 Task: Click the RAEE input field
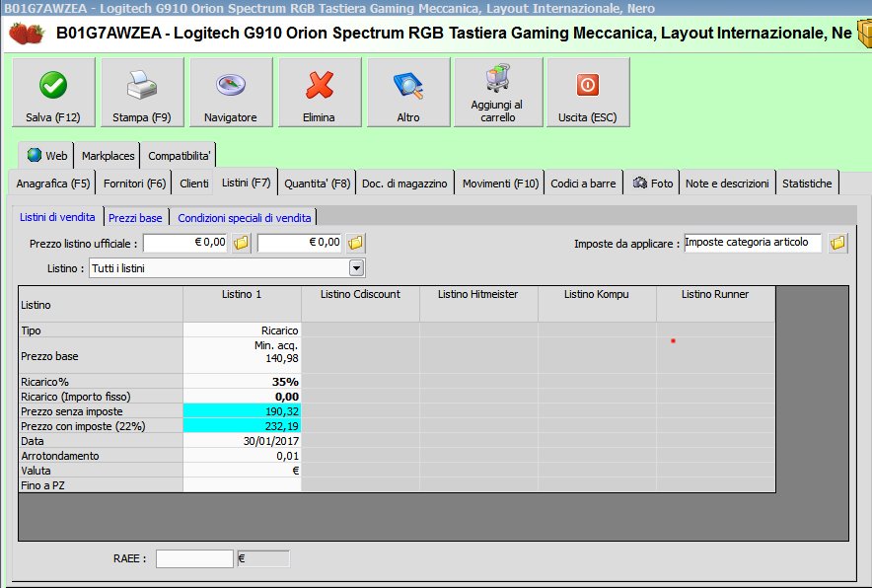(x=194, y=558)
